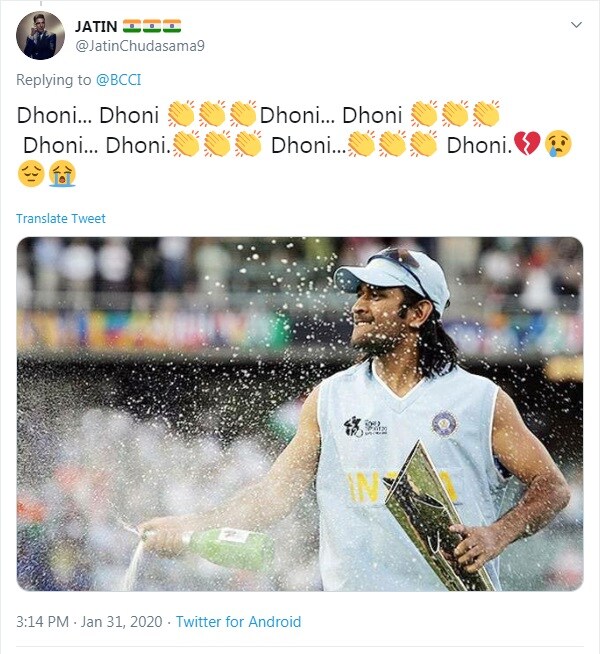Open JATIN's profile avatar picture
602x654 pixels.
(40, 35)
